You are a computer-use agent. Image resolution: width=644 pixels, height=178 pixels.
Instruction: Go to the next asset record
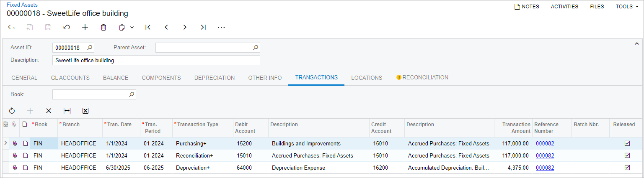pyautogui.click(x=185, y=27)
